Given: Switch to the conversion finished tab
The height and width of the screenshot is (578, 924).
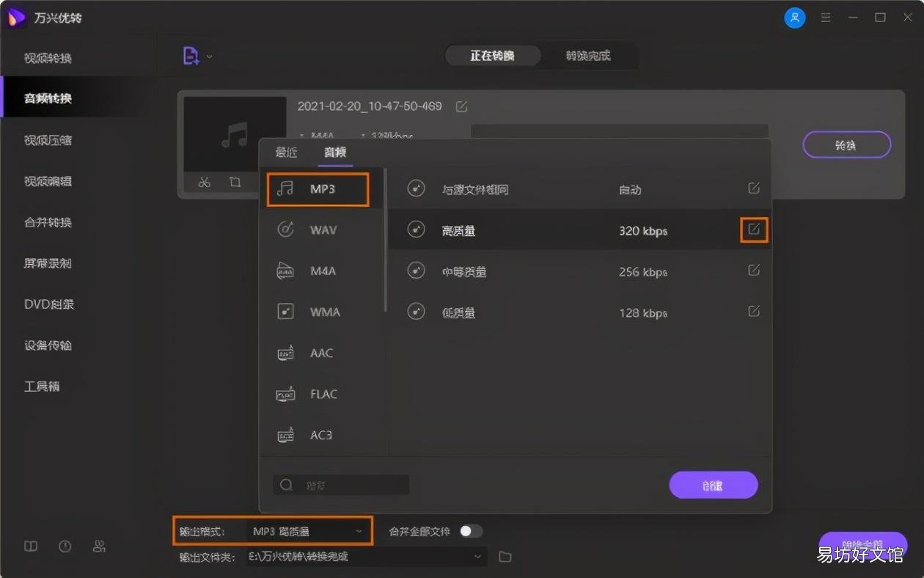Looking at the screenshot, I should click(588, 56).
